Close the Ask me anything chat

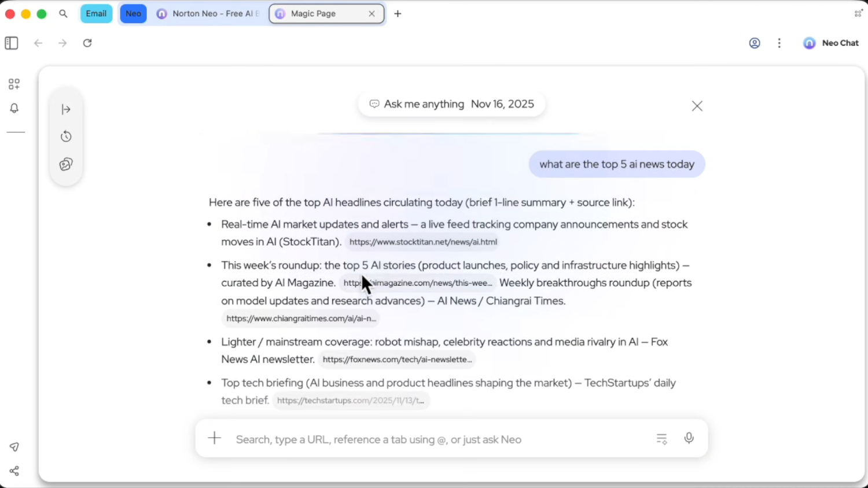(x=697, y=106)
